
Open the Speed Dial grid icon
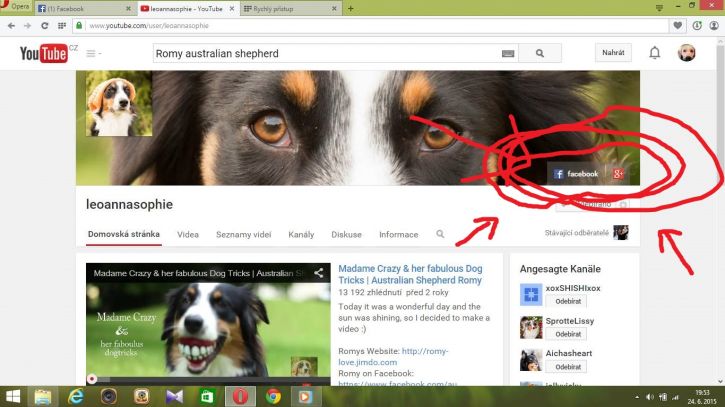click(x=61, y=26)
